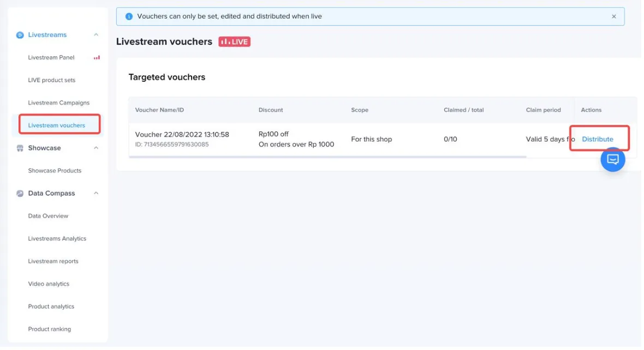
Task: Go to Livestreams Analytics
Action: (57, 239)
